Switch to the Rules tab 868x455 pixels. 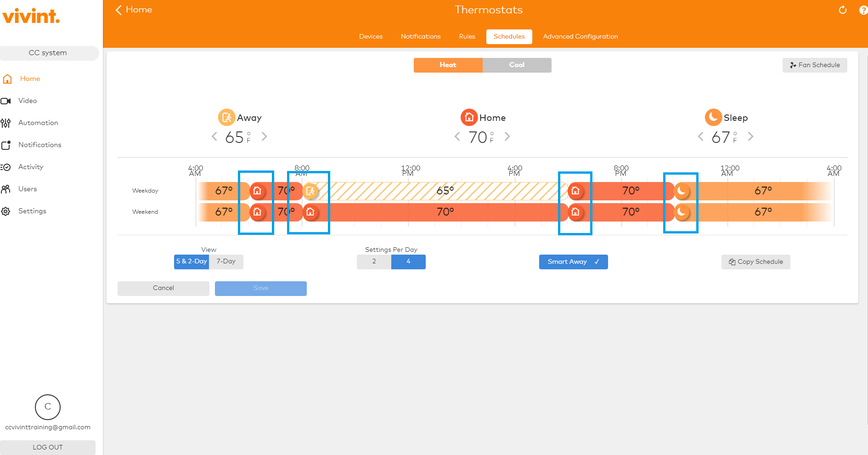click(x=467, y=36)
